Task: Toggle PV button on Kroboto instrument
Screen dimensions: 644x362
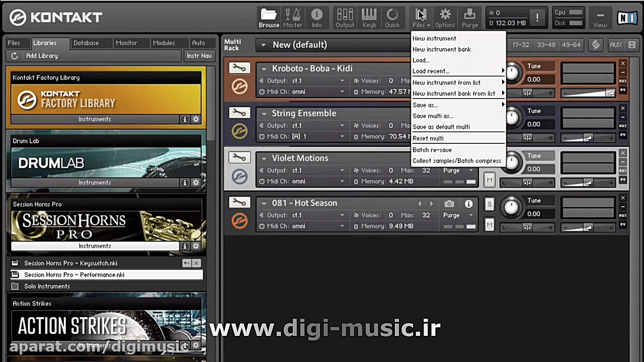Action: pyautogui.click(x=623, y=90)
